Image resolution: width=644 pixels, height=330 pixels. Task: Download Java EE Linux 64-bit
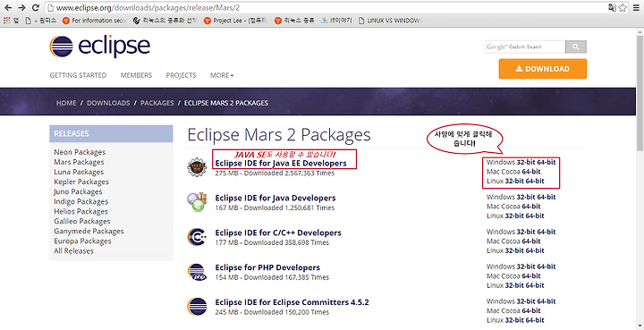535,181
